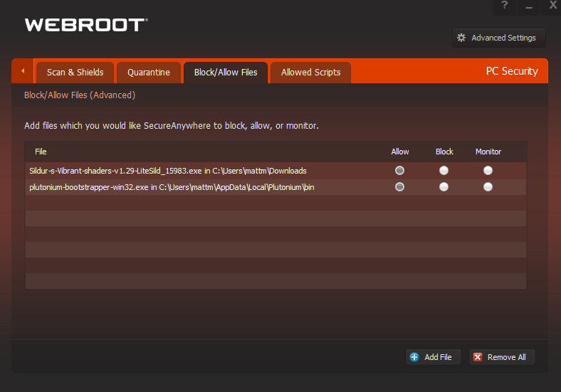
Task: Select the plutonium-bootstrapper-win32.exe file row
Action: 276,186
